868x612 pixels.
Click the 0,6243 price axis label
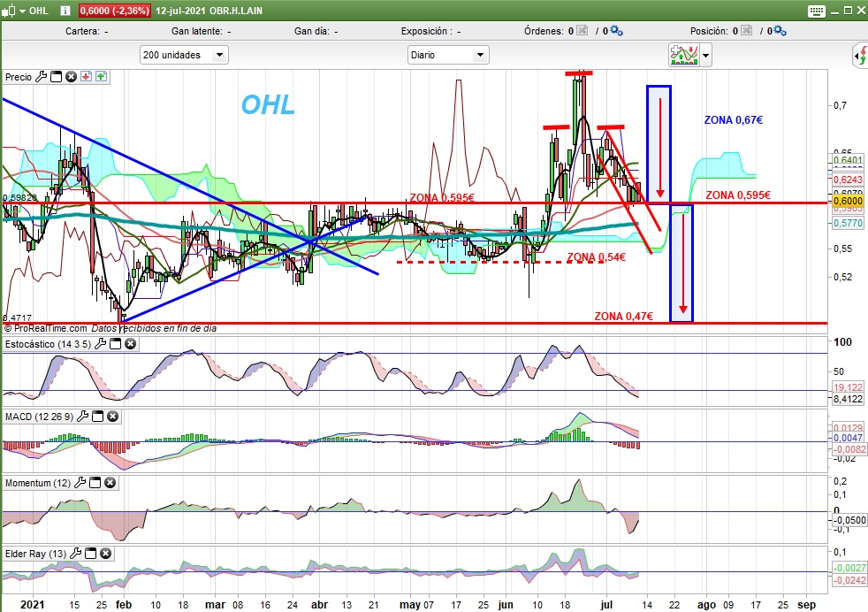click(x=848, y=180)
